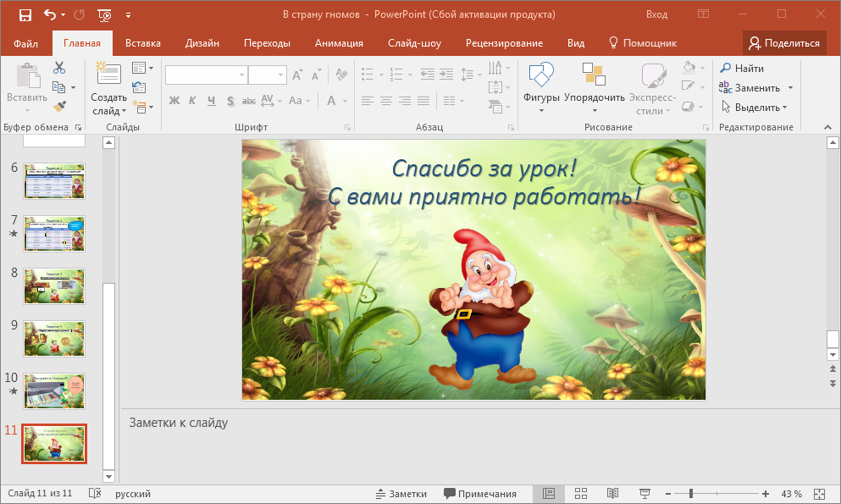The width and height of the screenshot is (841, 504).
Task: Copy the selection to the clipboard
Action: pos(59,87)
